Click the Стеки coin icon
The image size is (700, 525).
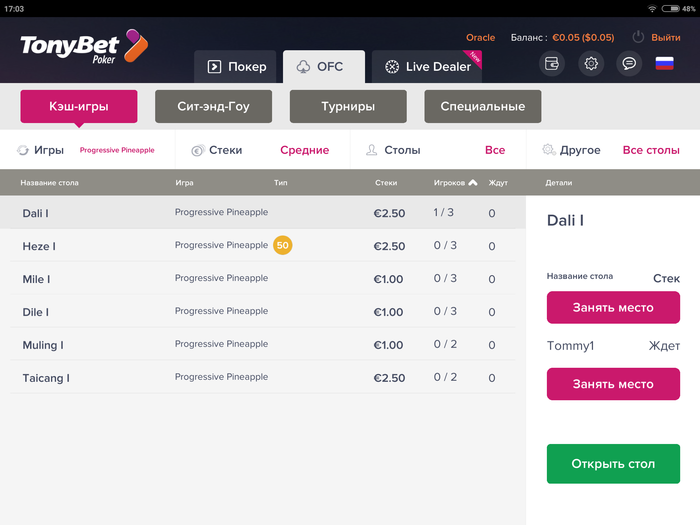tap(198, 150)
